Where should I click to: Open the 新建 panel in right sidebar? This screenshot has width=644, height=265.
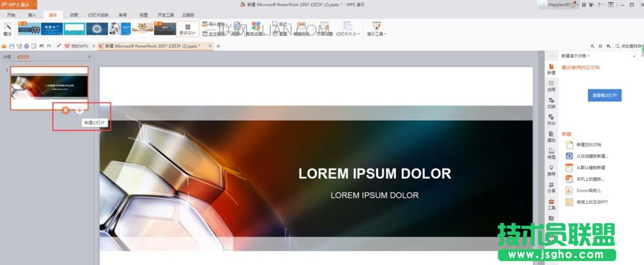[551, 69]
